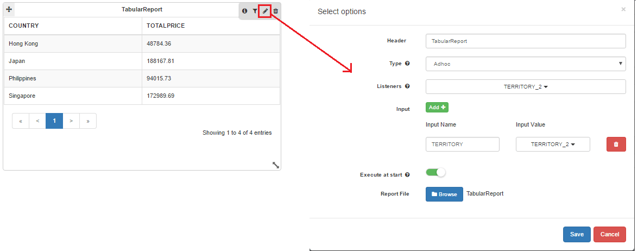644x251 pixels.
Task: Select the Hong Kong table cell
Action: pos(73,43)
